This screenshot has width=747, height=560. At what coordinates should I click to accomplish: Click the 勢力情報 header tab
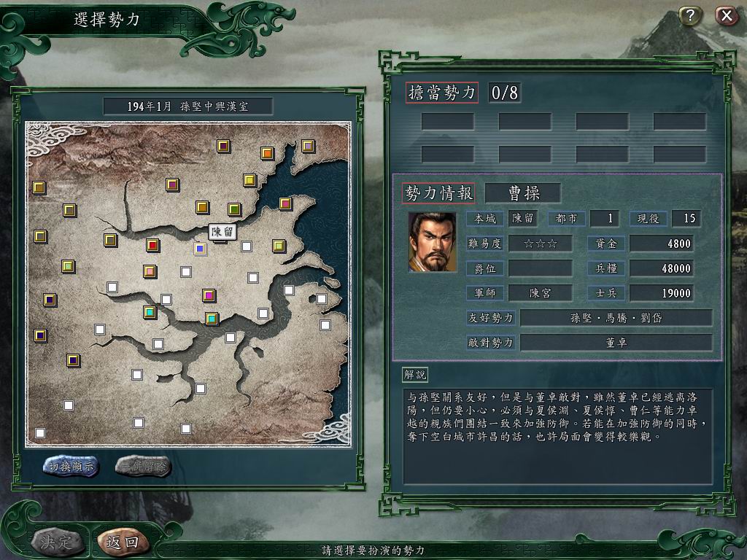tap(438, 192)
